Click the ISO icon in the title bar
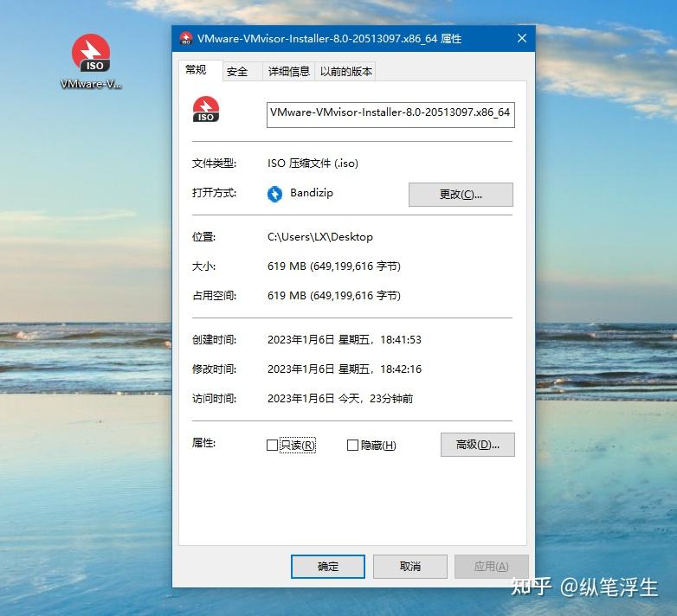 [186, 38]
